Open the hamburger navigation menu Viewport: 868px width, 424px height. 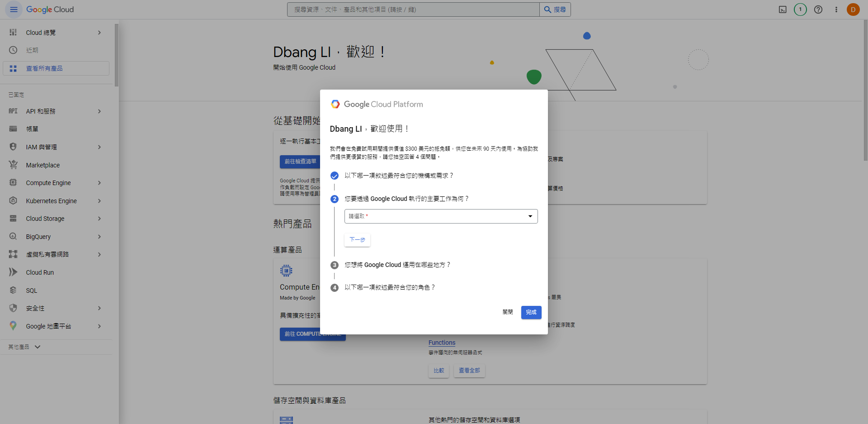(14, 10)
